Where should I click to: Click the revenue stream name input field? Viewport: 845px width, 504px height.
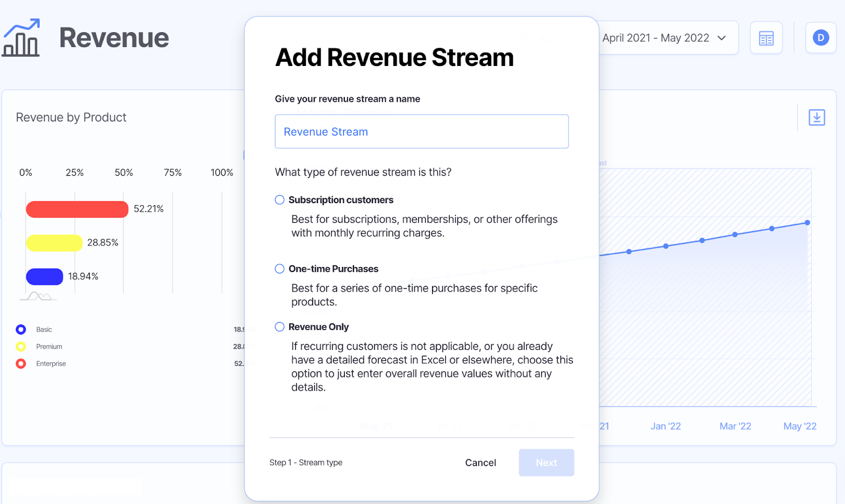421,131
